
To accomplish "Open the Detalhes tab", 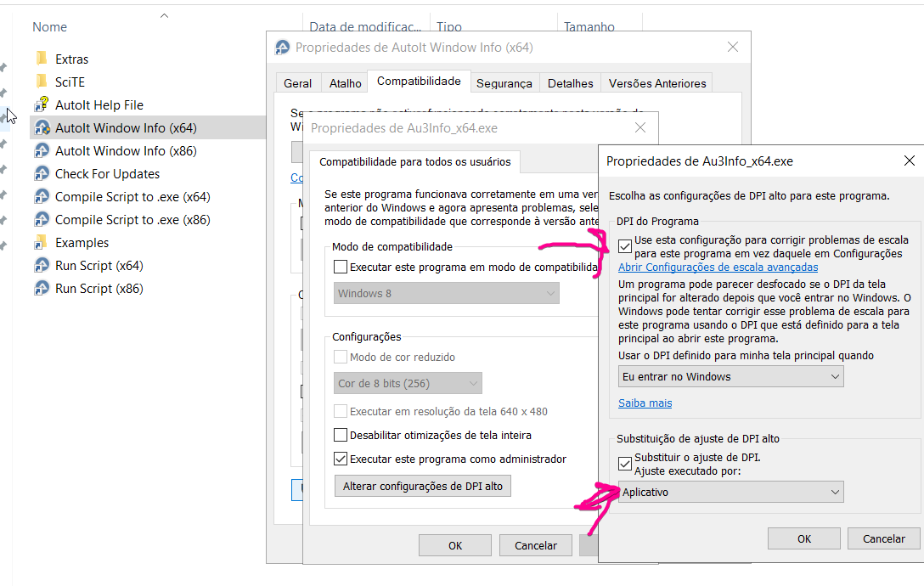I will click(x=571, y=83).
